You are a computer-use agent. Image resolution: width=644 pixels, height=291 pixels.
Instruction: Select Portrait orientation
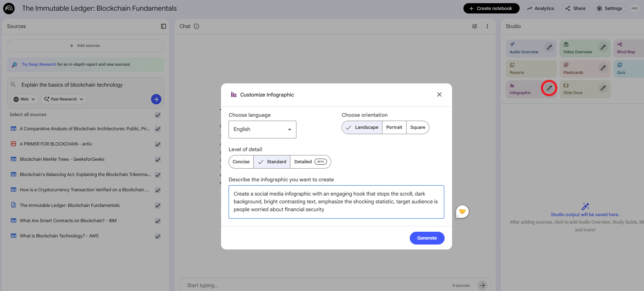click(394, 127)
